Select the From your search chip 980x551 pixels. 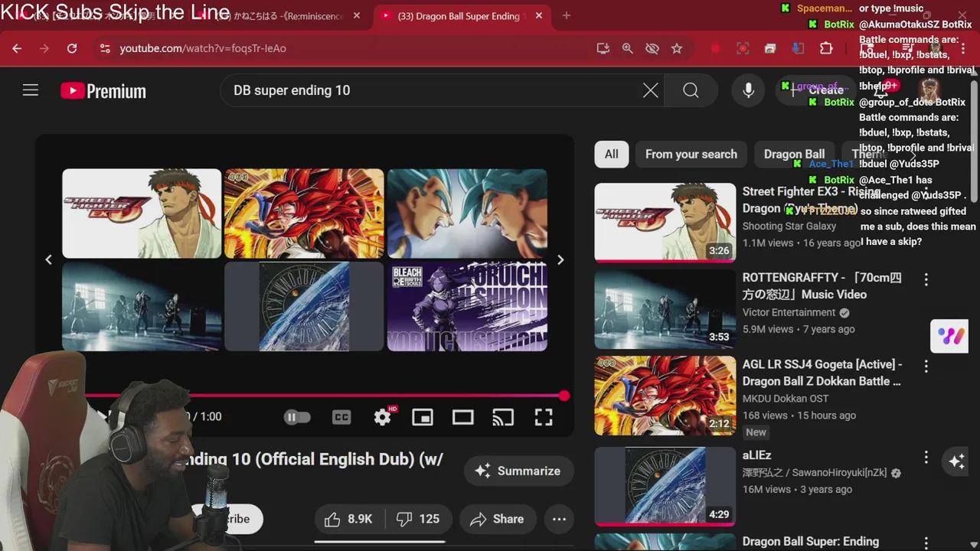click(x=691, y=154)
